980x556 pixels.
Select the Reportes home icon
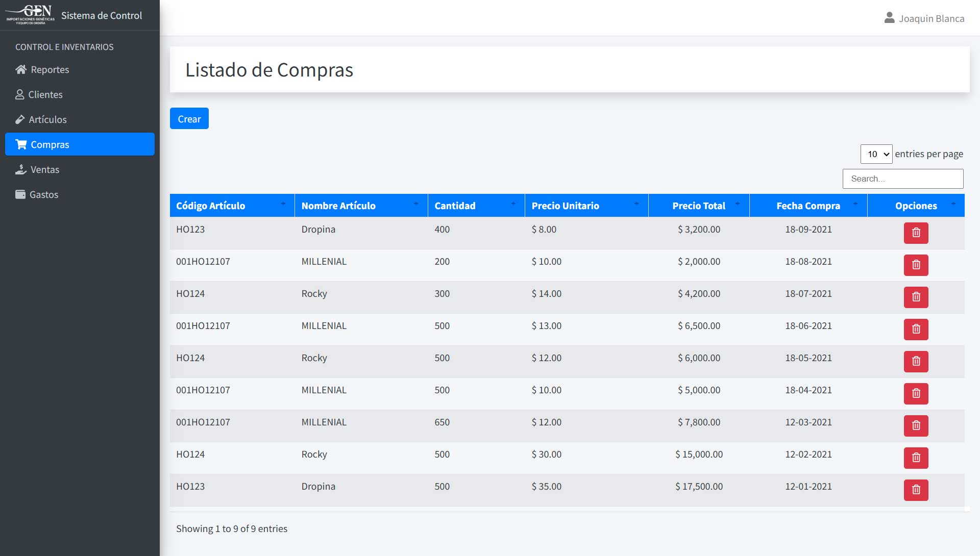21,70
